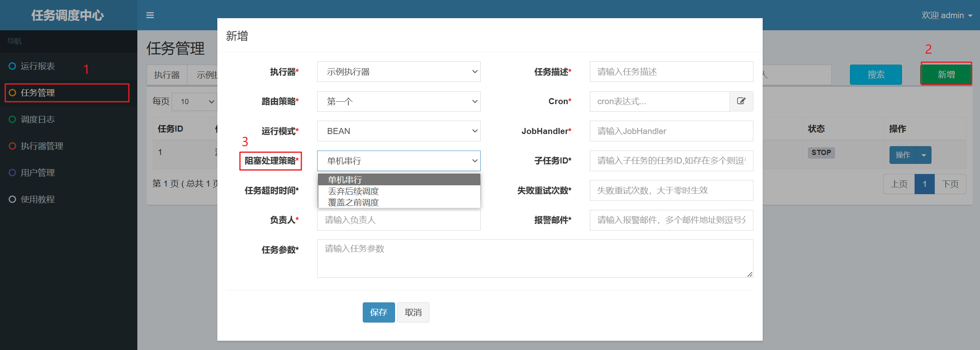Click the green 新增 button

[946, 75]
